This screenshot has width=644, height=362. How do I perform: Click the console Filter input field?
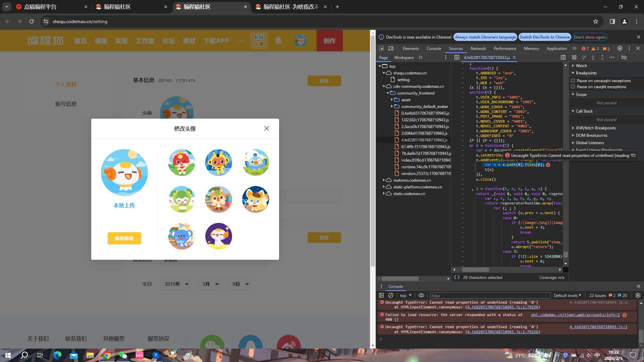[x=490, y=296]
